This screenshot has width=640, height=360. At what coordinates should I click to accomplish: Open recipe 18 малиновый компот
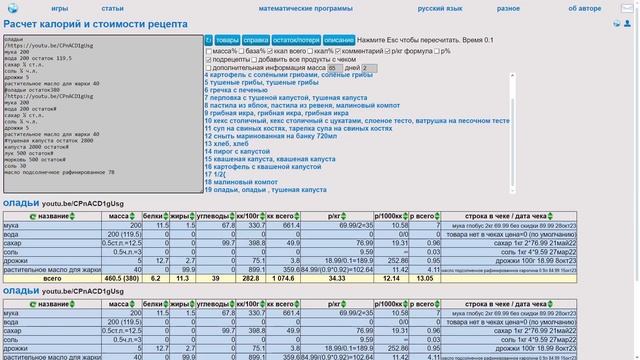tap(241, 182)
